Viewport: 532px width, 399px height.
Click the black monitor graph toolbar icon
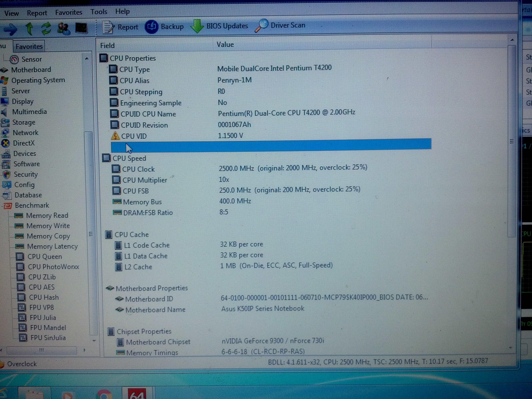[x=81, y=28]
